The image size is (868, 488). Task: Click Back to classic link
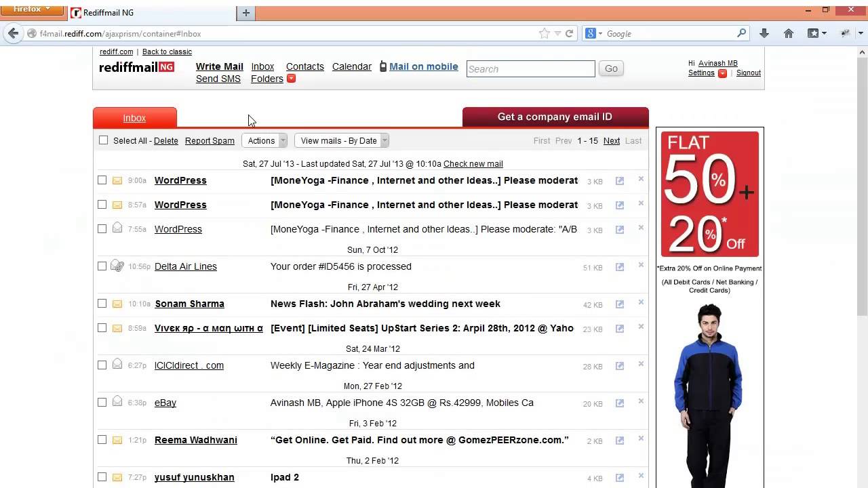tap(167, 52)
